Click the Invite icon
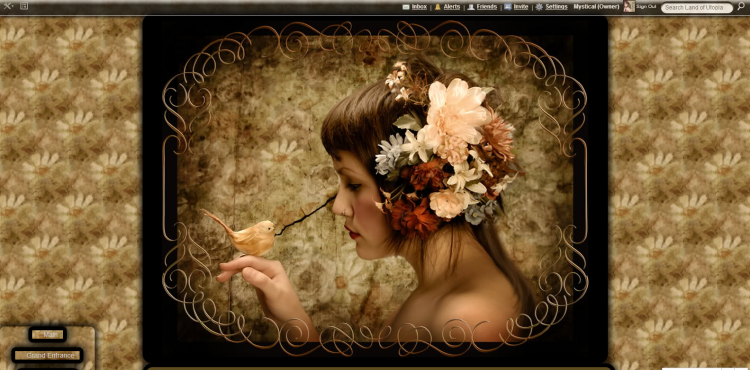 point(508,7)
